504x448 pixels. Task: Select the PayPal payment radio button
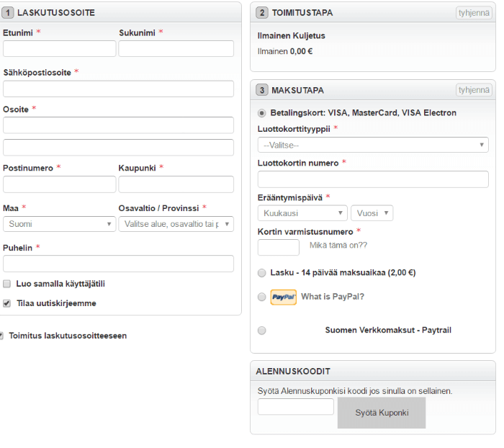(x=261, y=297)
